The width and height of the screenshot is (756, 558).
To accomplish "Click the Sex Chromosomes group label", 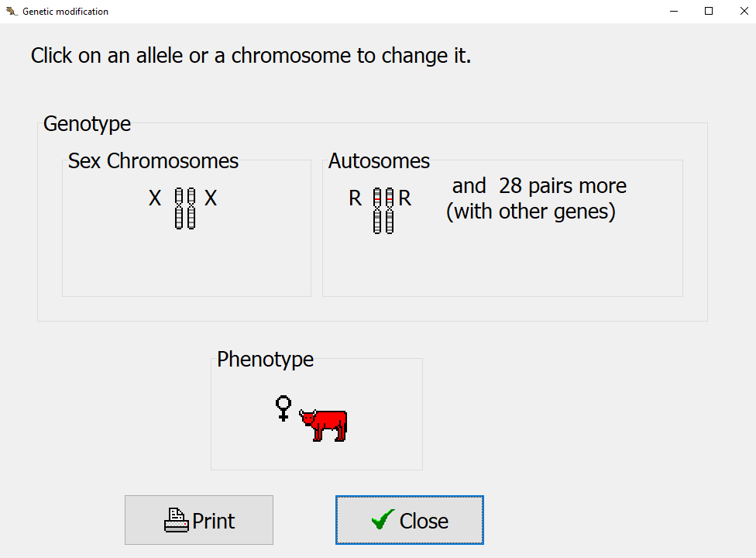I will point(153,161).
